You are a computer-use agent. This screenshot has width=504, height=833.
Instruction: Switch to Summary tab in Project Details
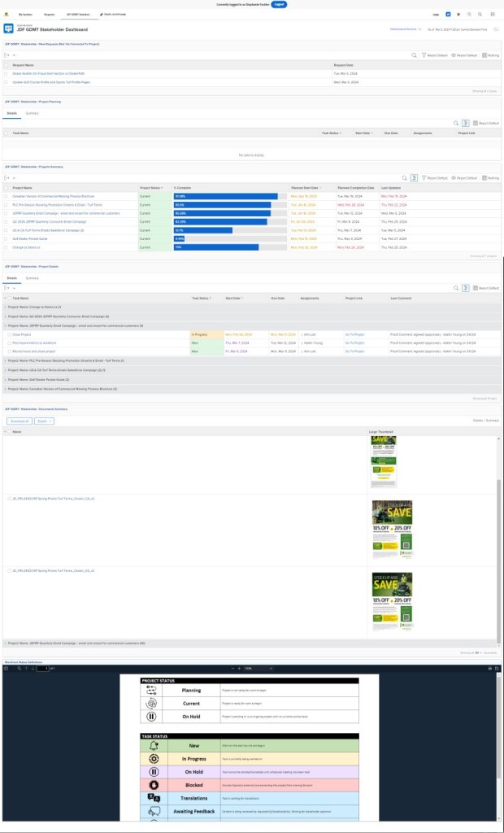click(32, 277)
